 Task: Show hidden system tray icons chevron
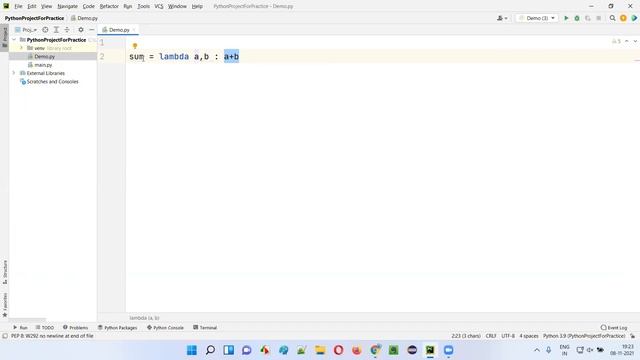coord(537,350)
